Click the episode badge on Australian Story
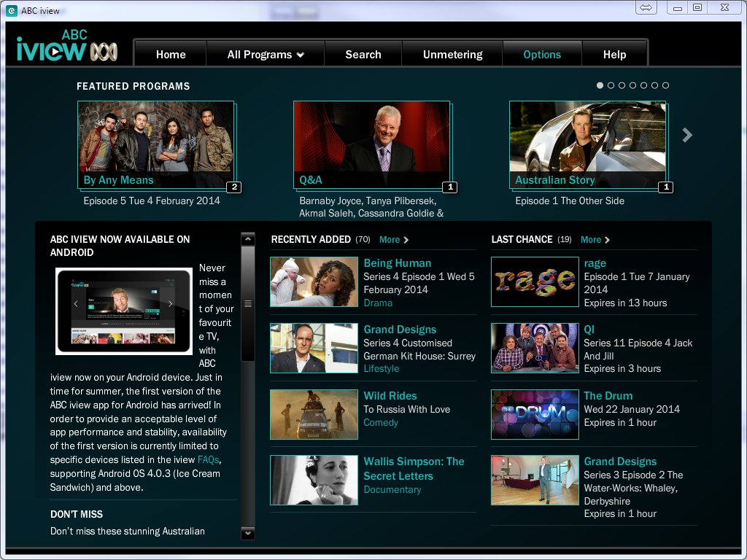The width and height of the screenshot is (747, 560). tap(666, 187)
